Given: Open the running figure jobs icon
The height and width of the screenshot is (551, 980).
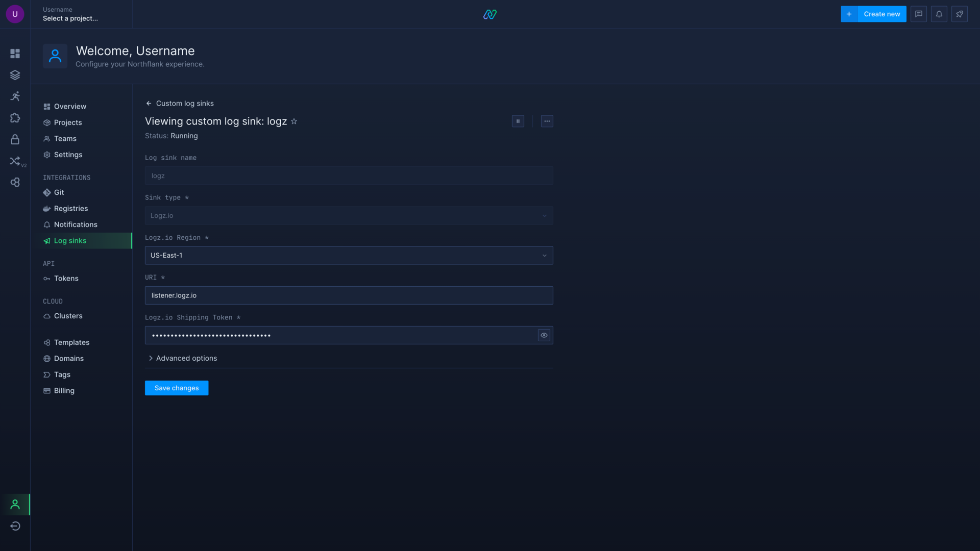Looking at the screenshot, I should click(15, 96).
